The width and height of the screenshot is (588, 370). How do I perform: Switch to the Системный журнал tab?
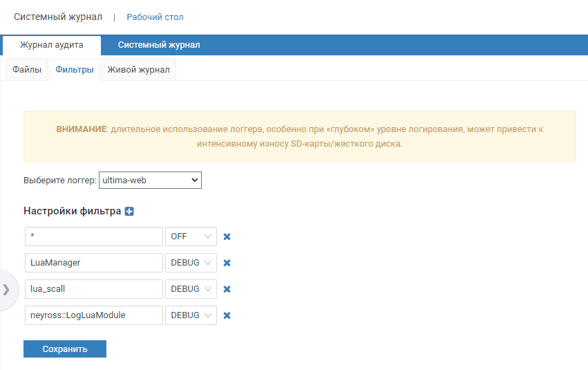(159, 45)
